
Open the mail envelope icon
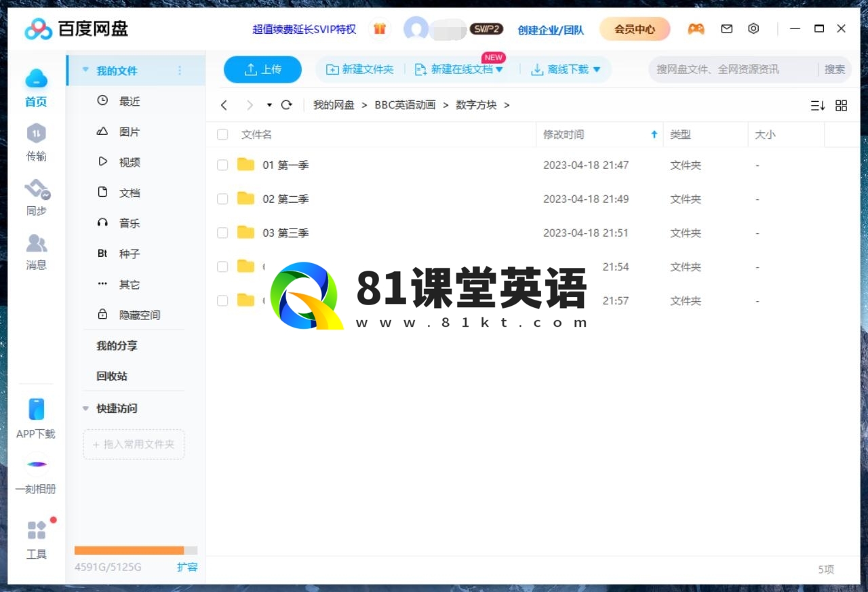point(726,29)
